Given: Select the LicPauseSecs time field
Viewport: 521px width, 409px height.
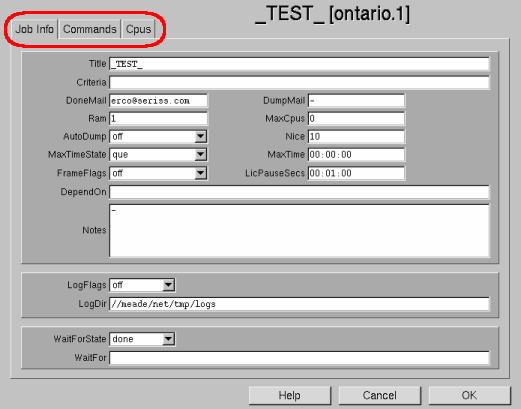Looking at the screenshot, I should tap(356, 173).
